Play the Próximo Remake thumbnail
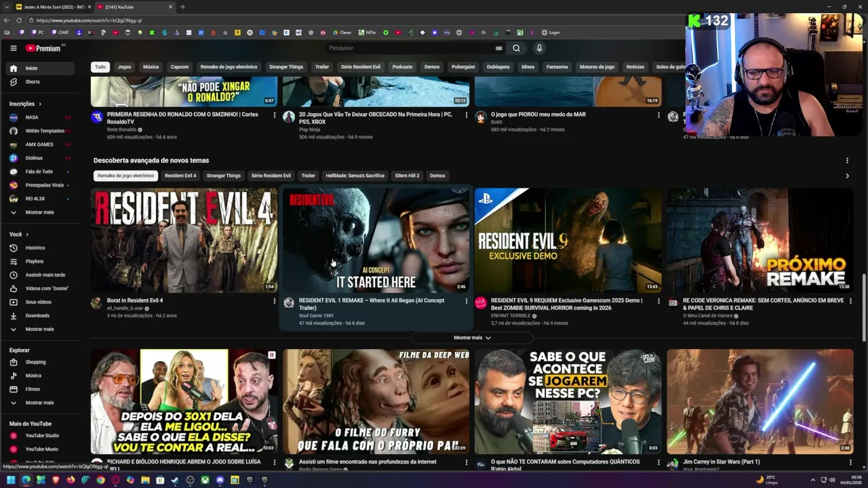Screen dimensions: 868x488 tap(759, 240)
